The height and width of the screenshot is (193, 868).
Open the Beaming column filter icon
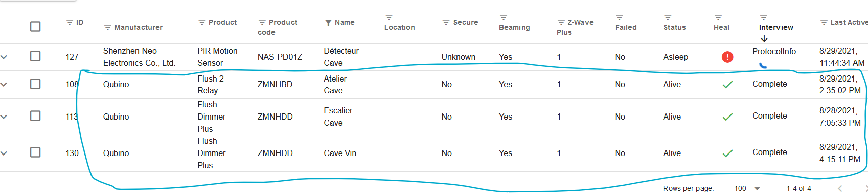pyautogui.click(x=504, y=18)
